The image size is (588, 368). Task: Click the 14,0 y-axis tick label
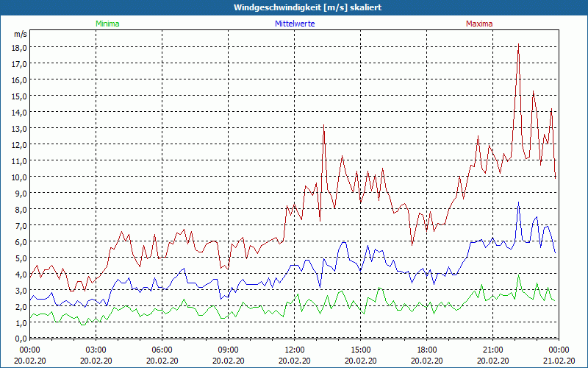coord(18,112)
